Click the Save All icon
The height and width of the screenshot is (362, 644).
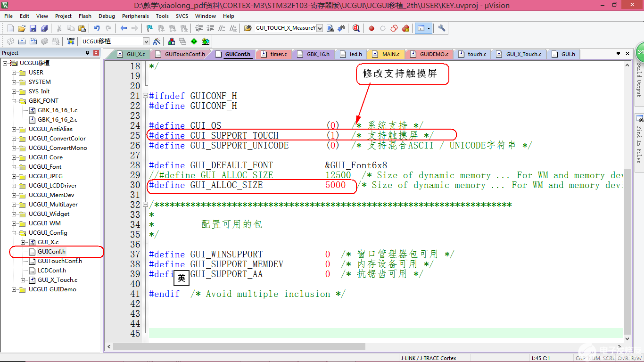(44, 28)
